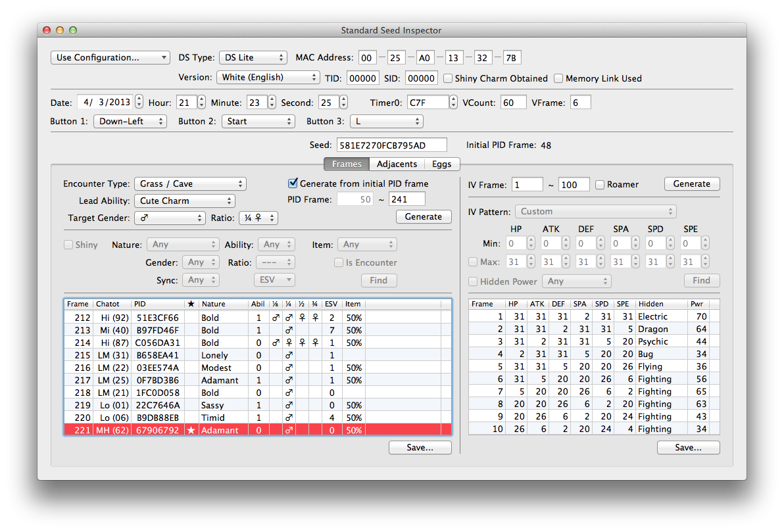Select frame 212 row with PID 51E3CF66

point(258,318)
